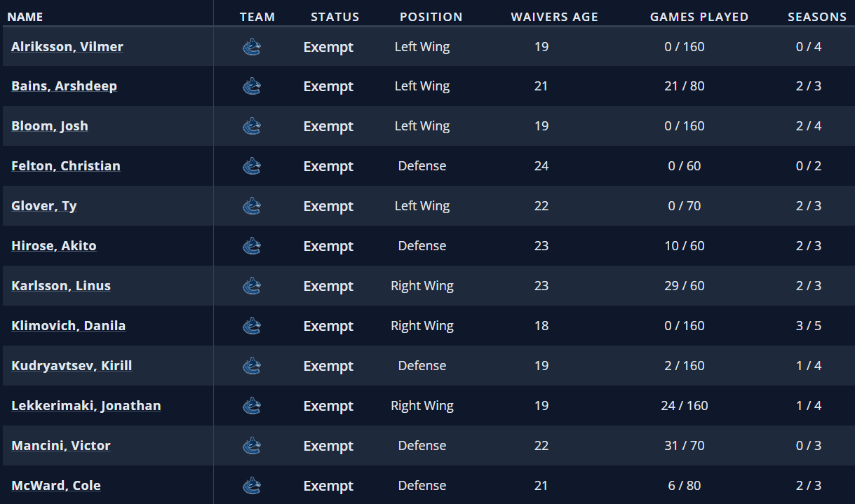Sort by Games Played column header
This screenshot has width=855, height=504.
click(x=699, y=17)
